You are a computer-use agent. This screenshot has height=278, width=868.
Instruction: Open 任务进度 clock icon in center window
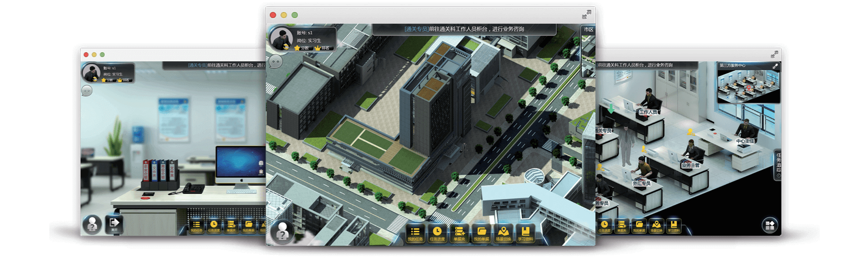[437, 233]
